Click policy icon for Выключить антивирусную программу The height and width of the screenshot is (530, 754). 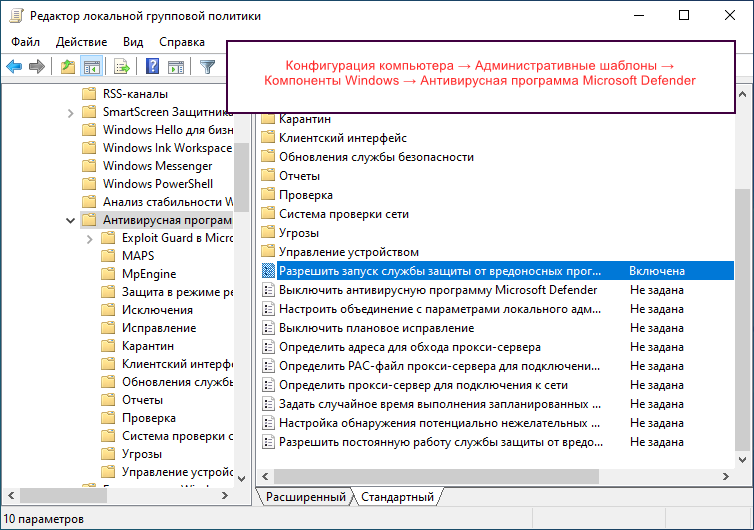[268, 290]
